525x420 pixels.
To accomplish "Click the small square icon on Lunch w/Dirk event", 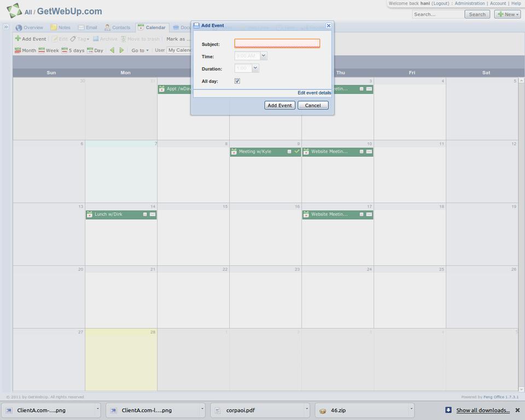I will tap(145, 214).
